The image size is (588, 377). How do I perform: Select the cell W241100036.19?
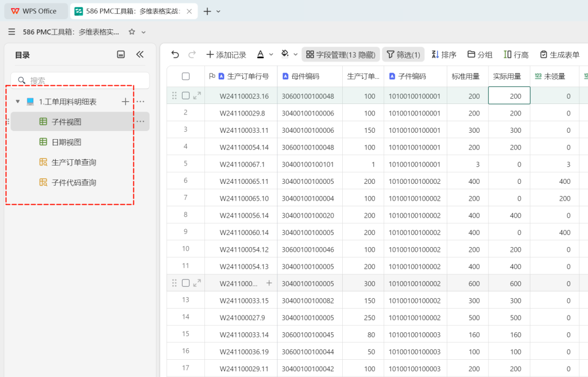pos(241,352)
